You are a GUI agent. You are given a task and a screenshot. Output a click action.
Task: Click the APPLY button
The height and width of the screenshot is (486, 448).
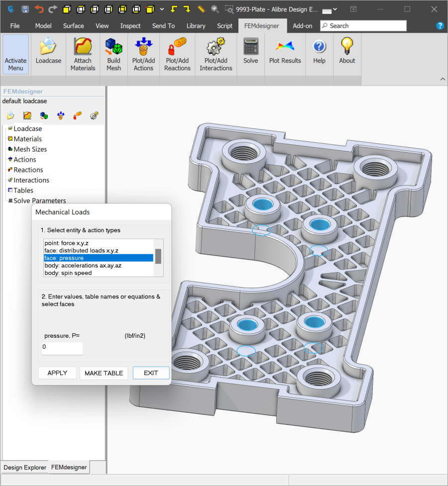[57, 373]
